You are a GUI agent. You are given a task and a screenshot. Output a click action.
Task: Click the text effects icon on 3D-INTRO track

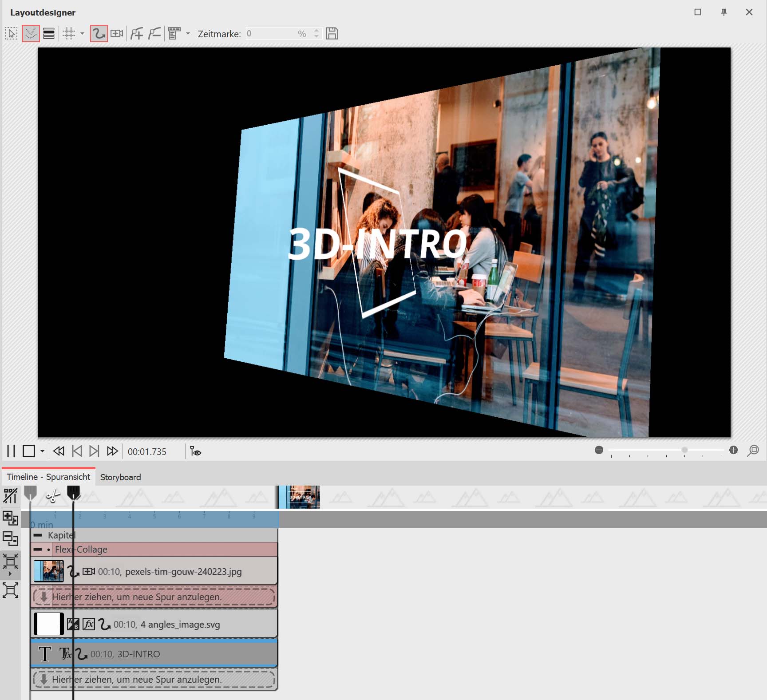pyautogui.click(x=65, y=654)
